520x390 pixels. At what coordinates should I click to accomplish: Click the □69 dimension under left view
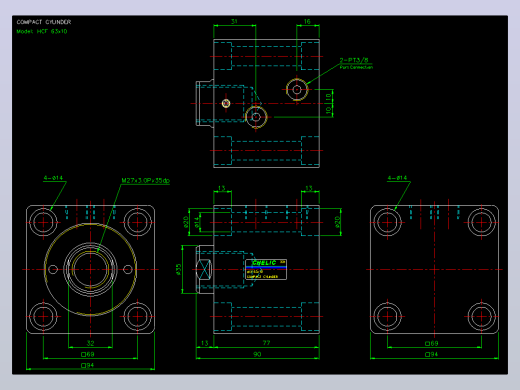(x=88, y=354)
